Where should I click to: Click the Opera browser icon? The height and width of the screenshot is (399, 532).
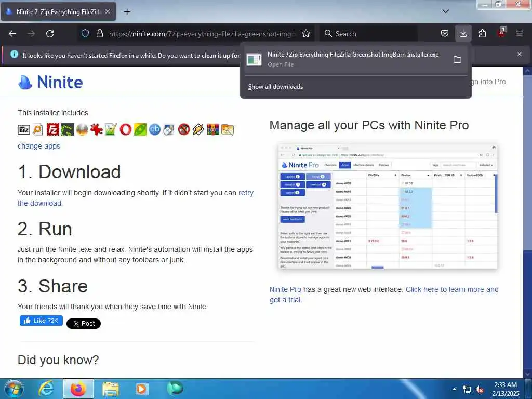[126, 129]
